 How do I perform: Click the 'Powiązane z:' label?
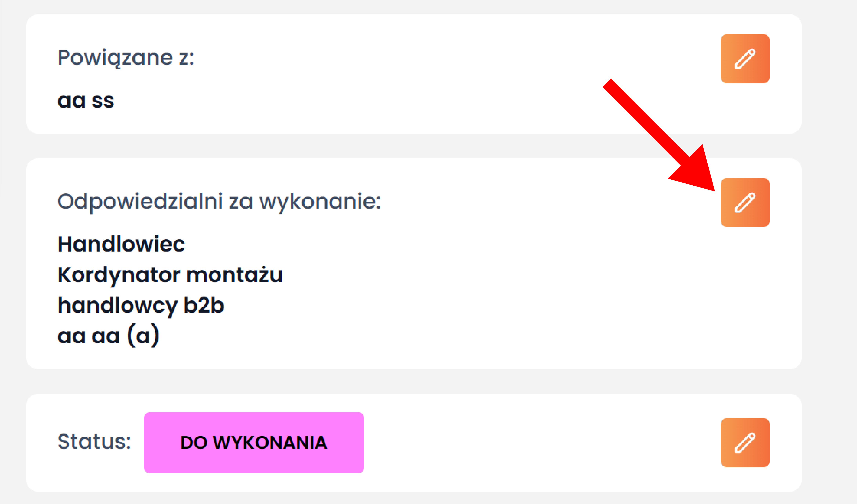(125, 57)
